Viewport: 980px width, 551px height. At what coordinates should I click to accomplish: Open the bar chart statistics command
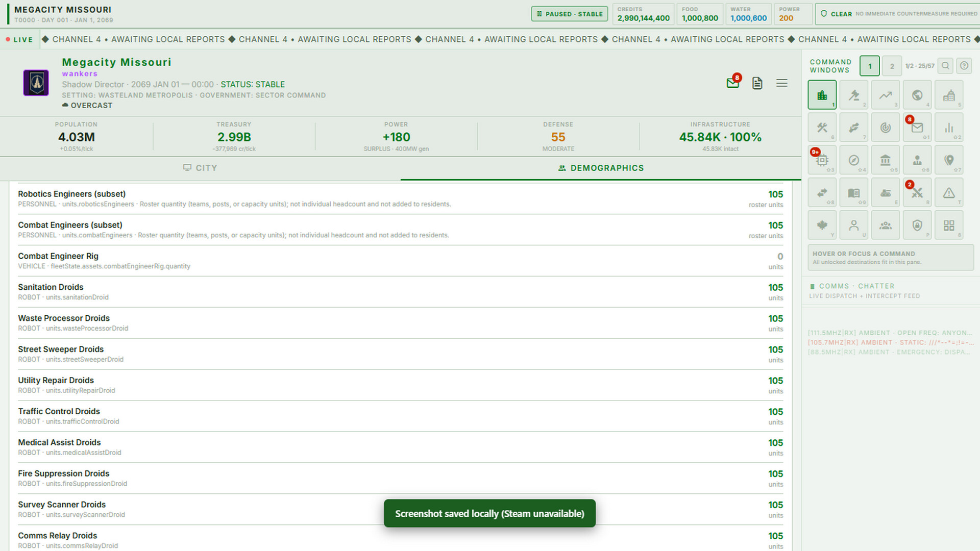(948, 128)
